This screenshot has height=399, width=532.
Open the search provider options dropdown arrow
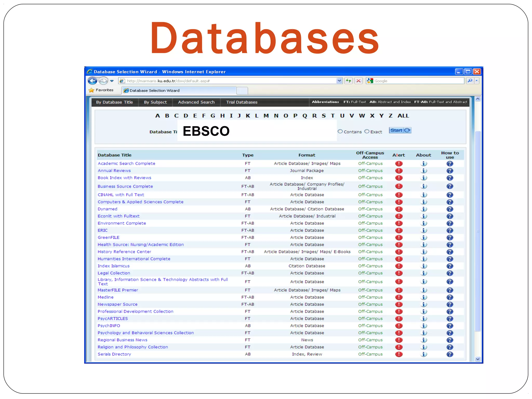point(477,81)
